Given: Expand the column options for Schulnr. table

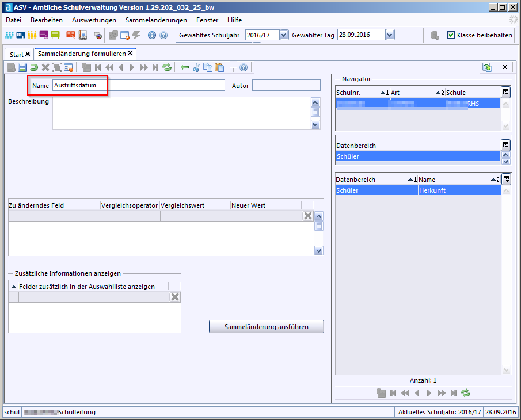Looking at the screenshot, I should 505,92.
